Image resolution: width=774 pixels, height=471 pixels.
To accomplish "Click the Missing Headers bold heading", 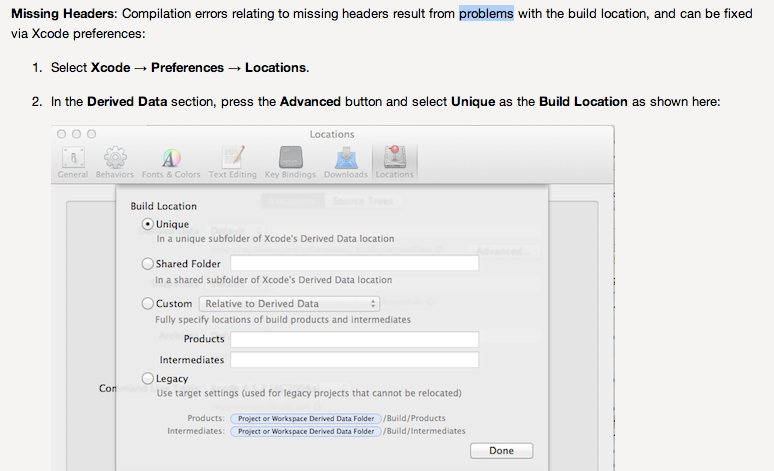I will click(x=63, y=13).
